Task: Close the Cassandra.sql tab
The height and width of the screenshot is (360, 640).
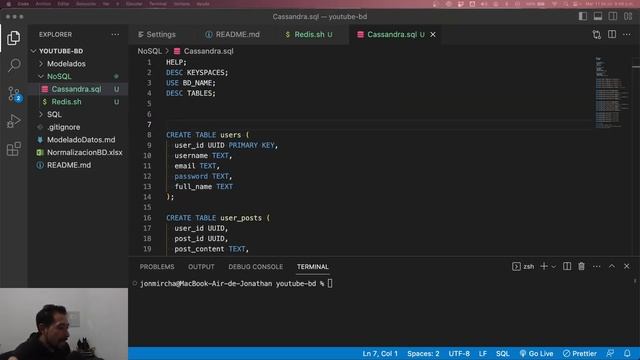Action: (433, 35)
